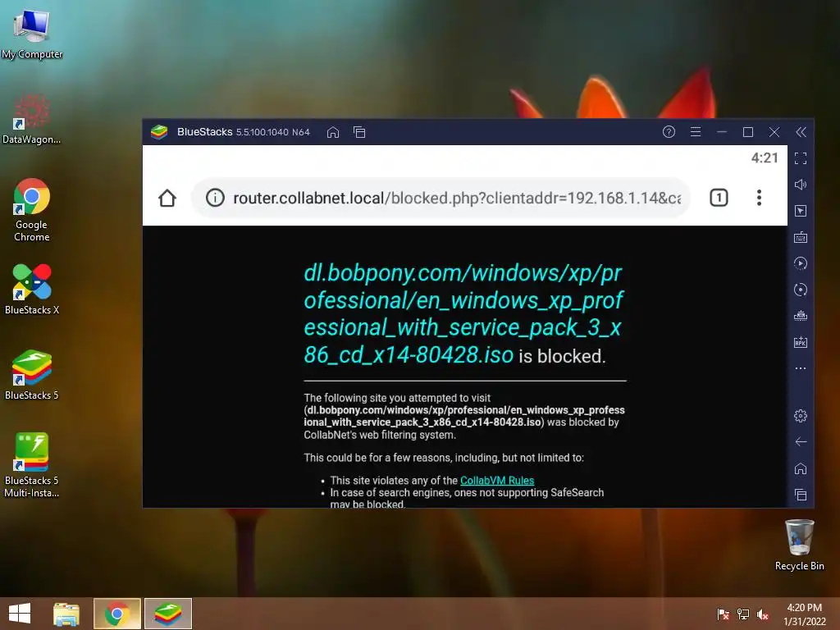The image size is (840, 630).
Task: Click the router.collabnet.local address bar
Action: [x=441, y=198]
